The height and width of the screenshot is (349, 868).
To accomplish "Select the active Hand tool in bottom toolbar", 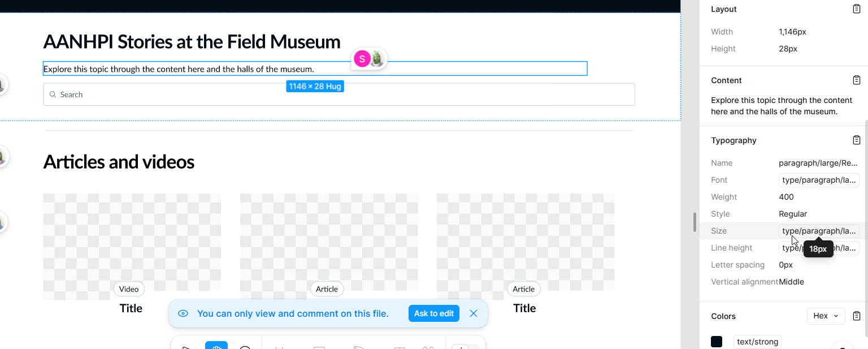I will pos(216,345).
